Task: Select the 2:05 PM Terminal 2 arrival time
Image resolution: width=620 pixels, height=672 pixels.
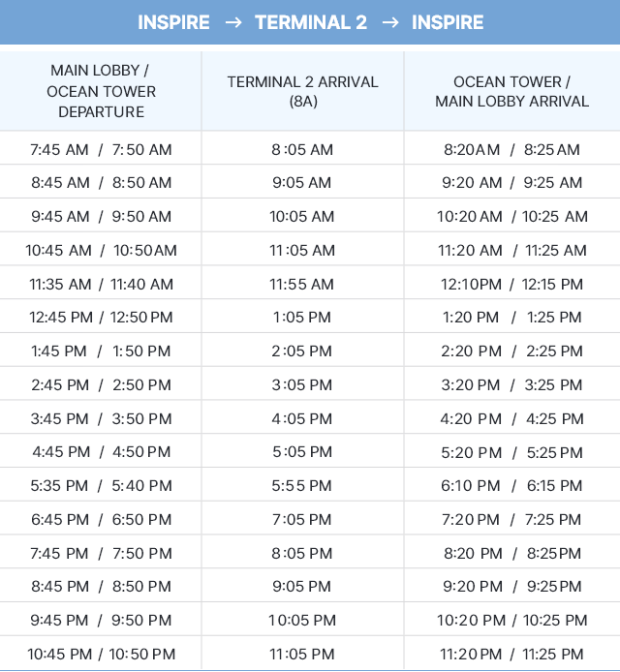Action: point(302,351)
